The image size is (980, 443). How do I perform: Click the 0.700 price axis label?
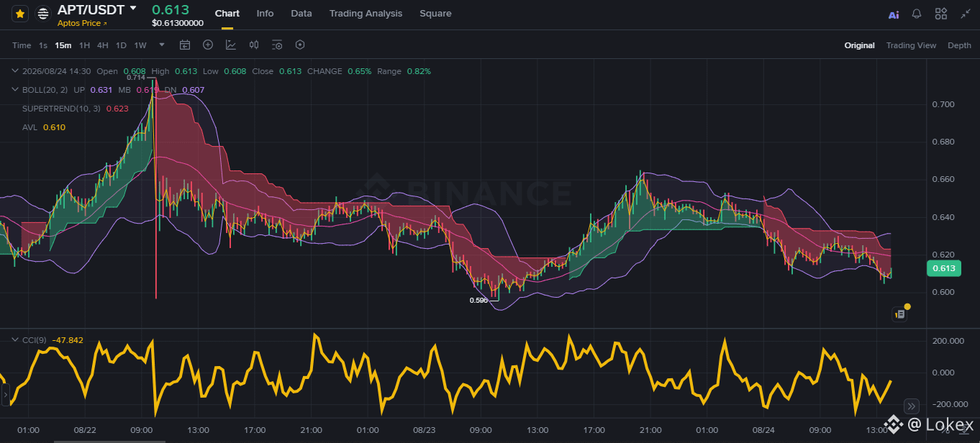click(x=943, y=104)
